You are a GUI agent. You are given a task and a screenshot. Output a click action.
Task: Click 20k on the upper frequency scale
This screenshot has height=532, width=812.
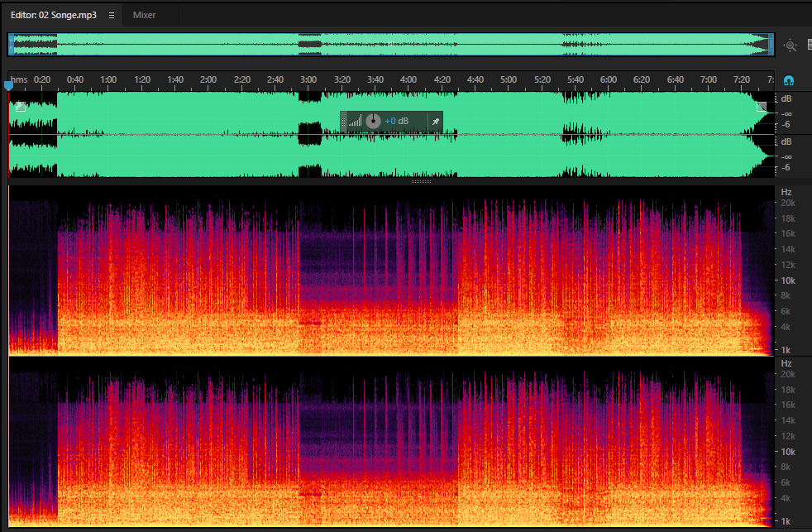[x=788, y=203]
